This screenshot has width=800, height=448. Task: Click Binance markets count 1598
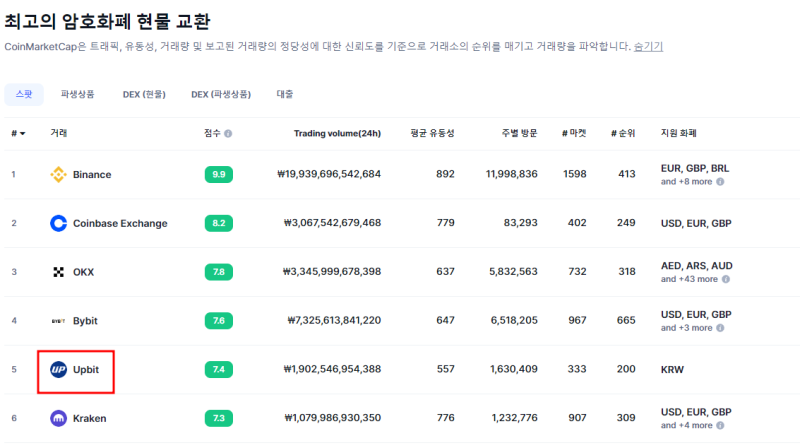[x=574, y=174]
